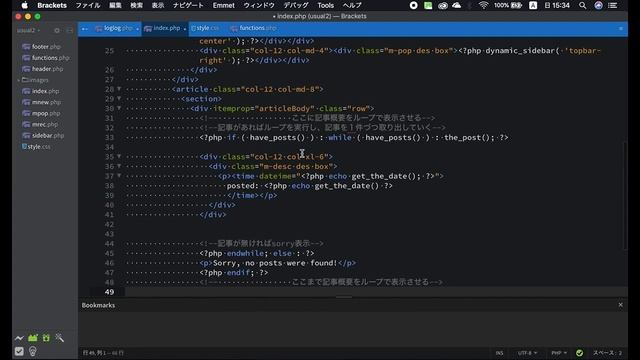Close the Bookmarks panel
The image size is (640, 360).
[620, 305]
